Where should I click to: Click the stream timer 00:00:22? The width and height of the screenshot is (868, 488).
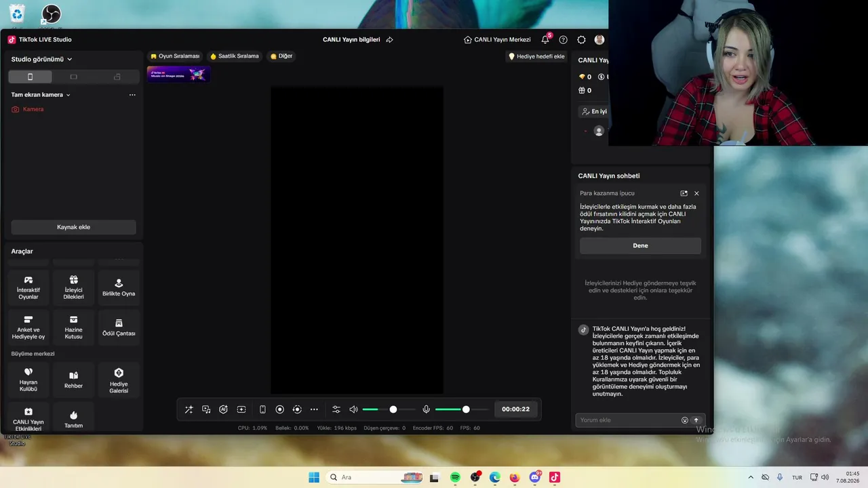(x=515, y=409)
